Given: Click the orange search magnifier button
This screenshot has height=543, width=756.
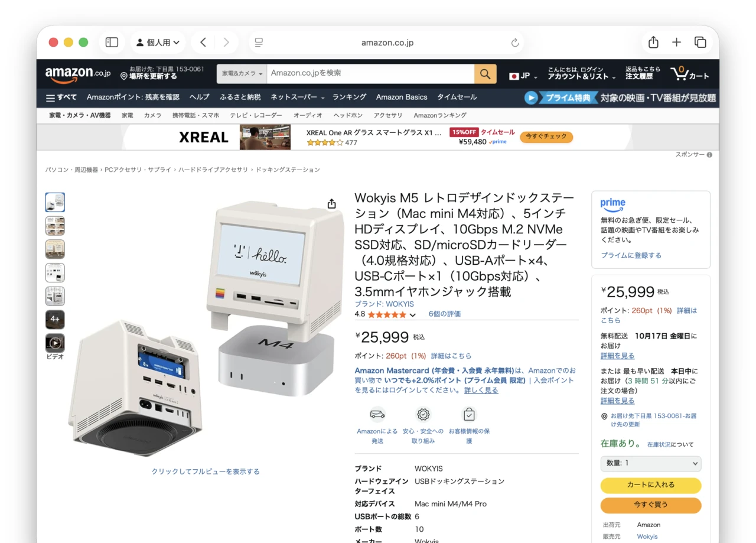Looking at the screenshot, I should (x=485, y=74).
